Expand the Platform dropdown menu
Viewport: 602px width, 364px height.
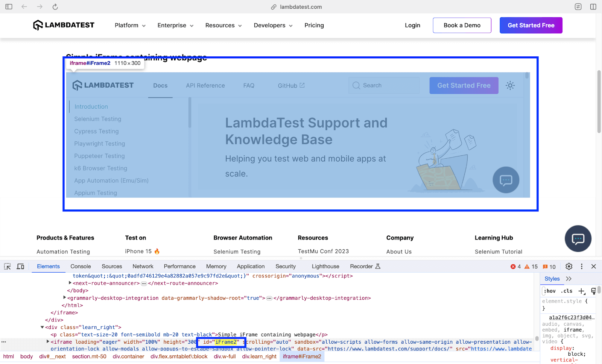pyautogui.click(x=130, y=25)
